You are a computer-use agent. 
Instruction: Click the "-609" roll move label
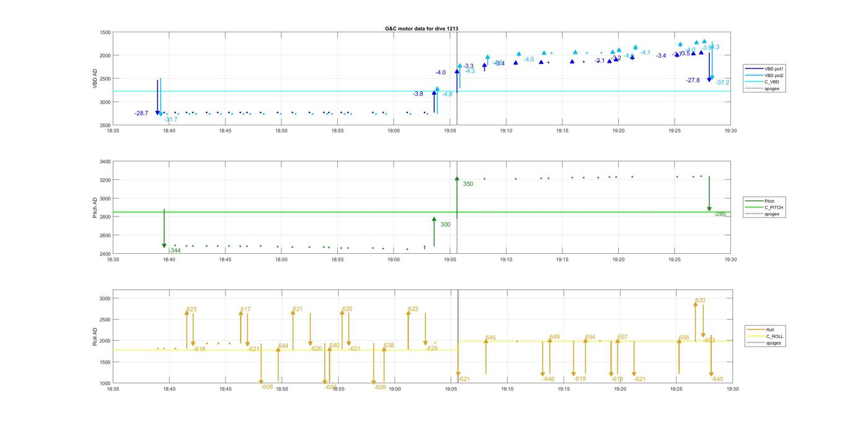(379, 387)
